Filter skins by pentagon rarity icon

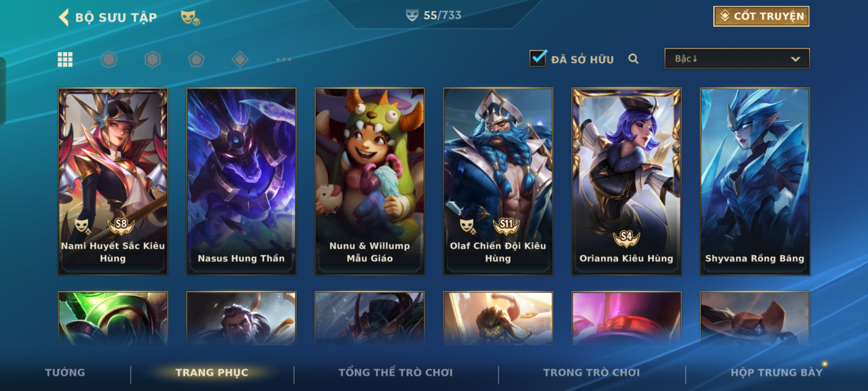coord(196,59)
